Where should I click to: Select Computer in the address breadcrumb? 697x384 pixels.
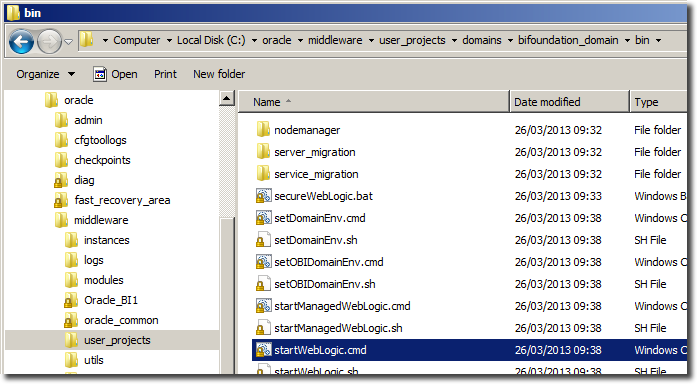click(x=136, y=40)
